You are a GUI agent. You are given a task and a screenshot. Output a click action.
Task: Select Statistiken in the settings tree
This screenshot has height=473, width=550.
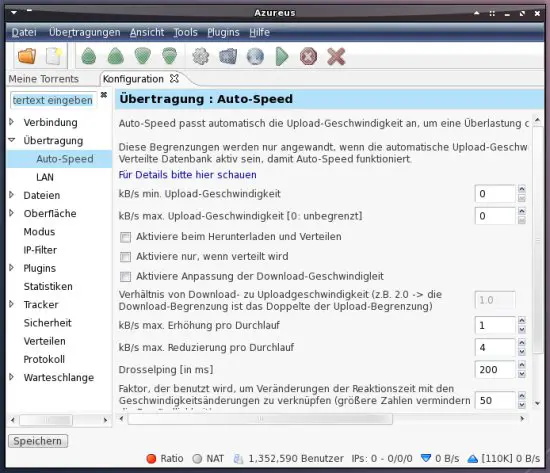[48, 287]
